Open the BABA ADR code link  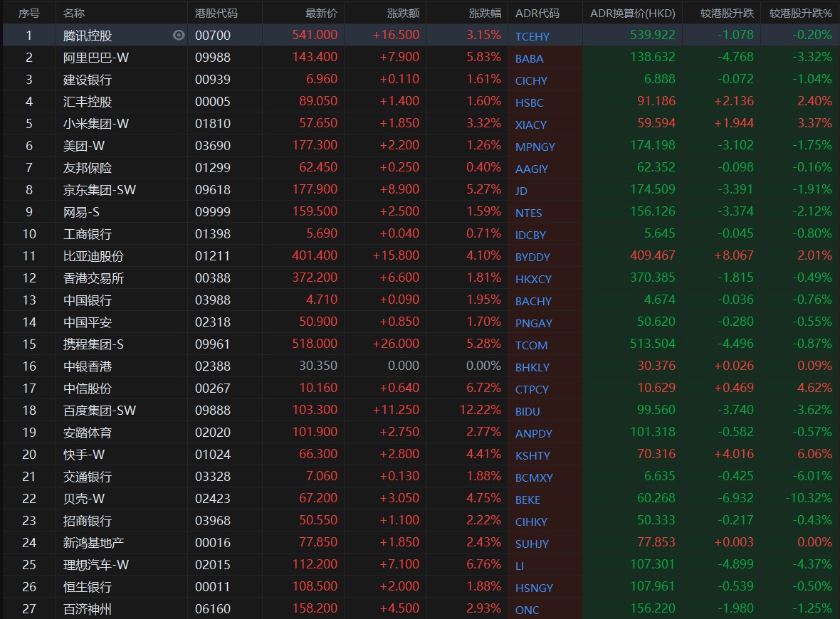coord(529,58)
